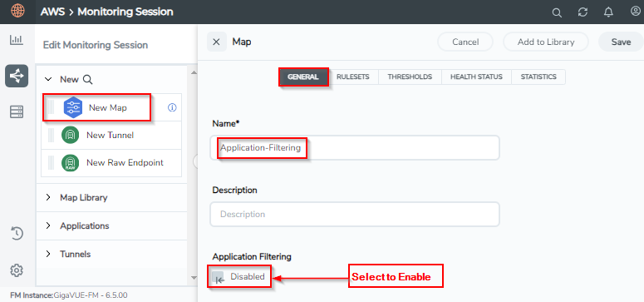Image resolution: width=644 pixels, height=302 pixels.
Task: Open the user profile icon
Action: [x=635, y=12]
